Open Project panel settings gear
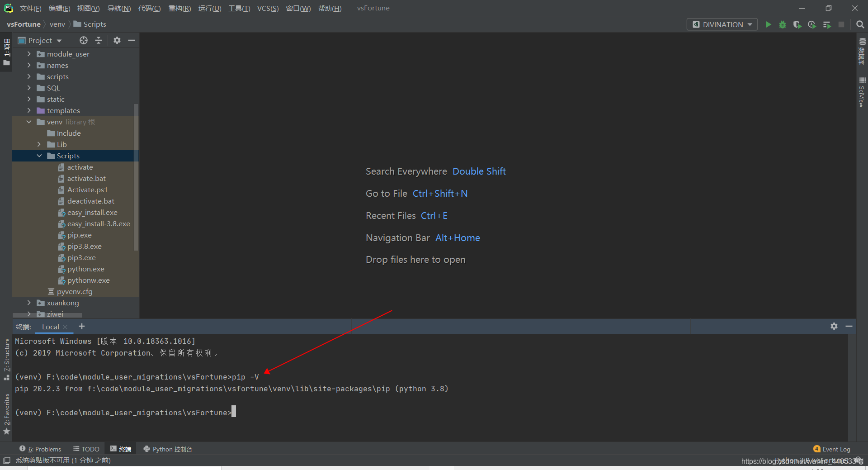This screenshot has width=868, height=470. pyautogui.click(x=117, y=40)
